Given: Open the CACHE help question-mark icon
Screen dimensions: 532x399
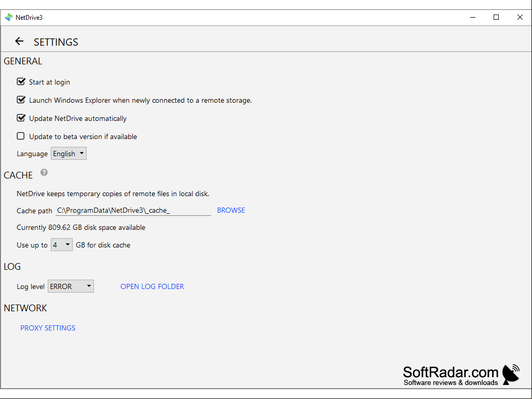Looking at the screenshot, I should tap(44, 172).
